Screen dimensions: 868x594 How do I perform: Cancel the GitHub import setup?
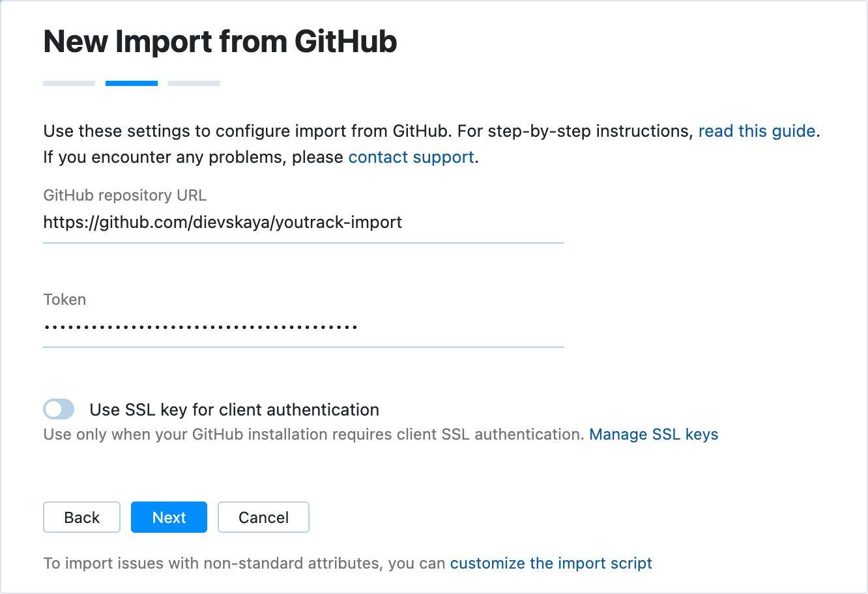[263, 517]
